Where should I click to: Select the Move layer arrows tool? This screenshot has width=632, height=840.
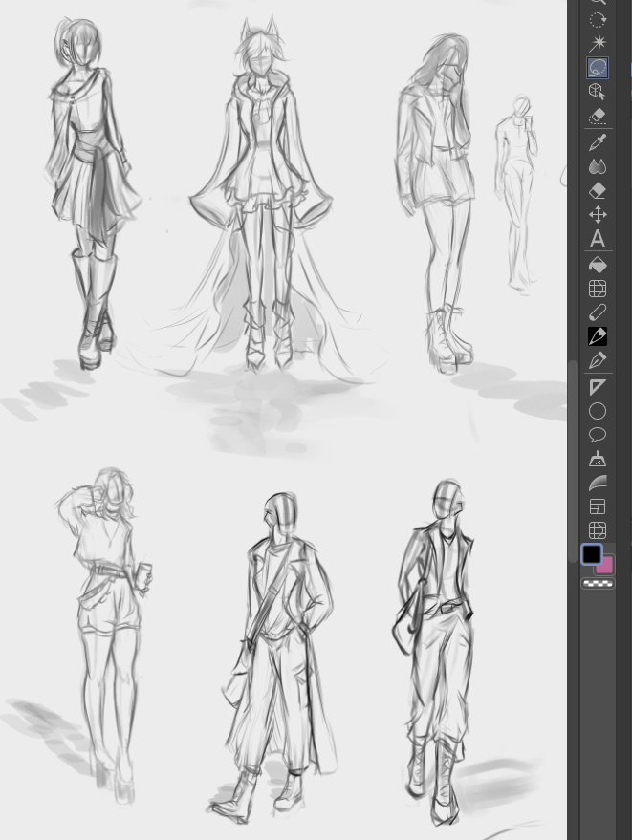(x=598, y=215)
